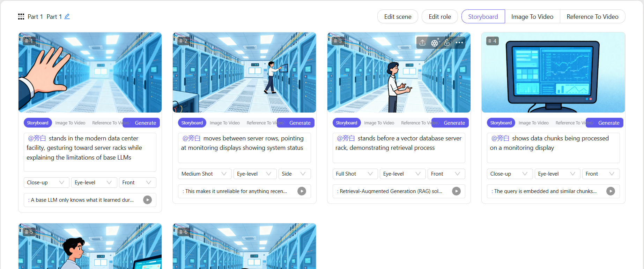Image resolution: width=644 pixels, height=269 pixels.
Task: Click the edit pencil next to Part 1
Action: (67, 16)
